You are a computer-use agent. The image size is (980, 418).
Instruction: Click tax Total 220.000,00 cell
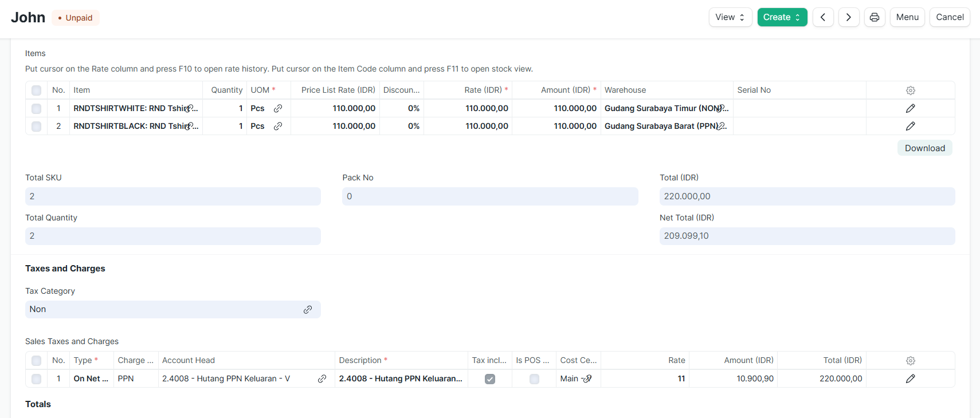pyautogui.click(x=822, y=378)
